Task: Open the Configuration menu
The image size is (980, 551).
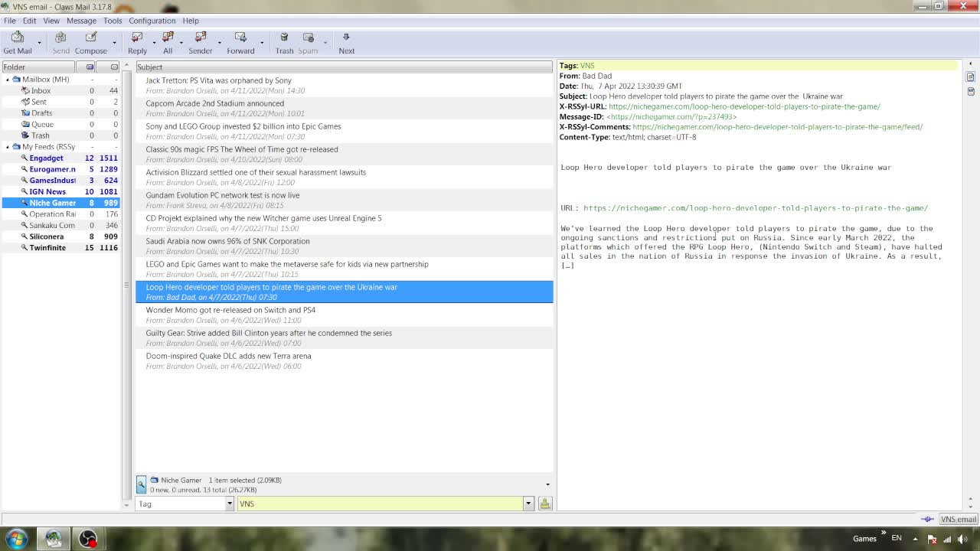Action: point(152,21)
